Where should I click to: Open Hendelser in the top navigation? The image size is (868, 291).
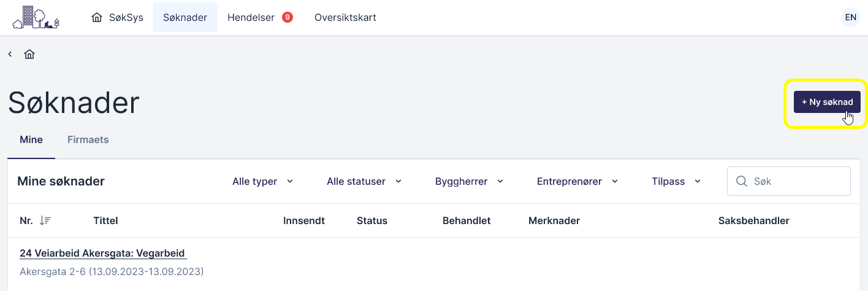(251, 17)
